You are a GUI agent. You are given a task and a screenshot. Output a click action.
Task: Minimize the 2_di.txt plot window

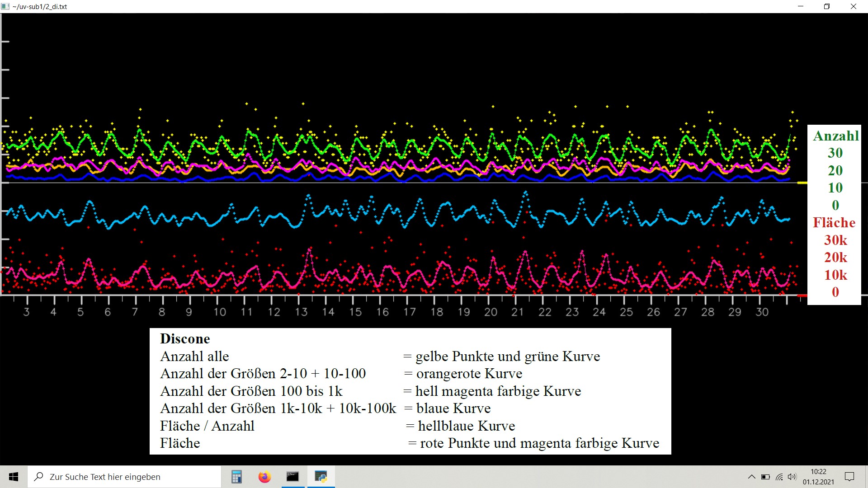801,6
